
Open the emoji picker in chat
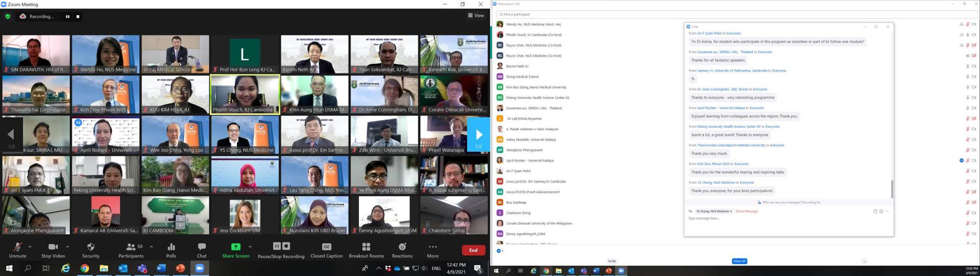881,211
